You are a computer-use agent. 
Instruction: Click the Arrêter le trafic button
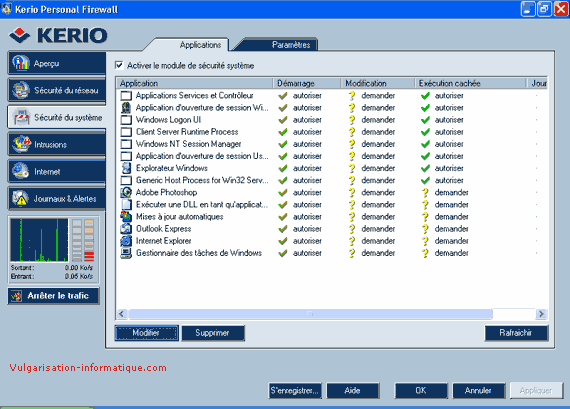coord(53,296)
